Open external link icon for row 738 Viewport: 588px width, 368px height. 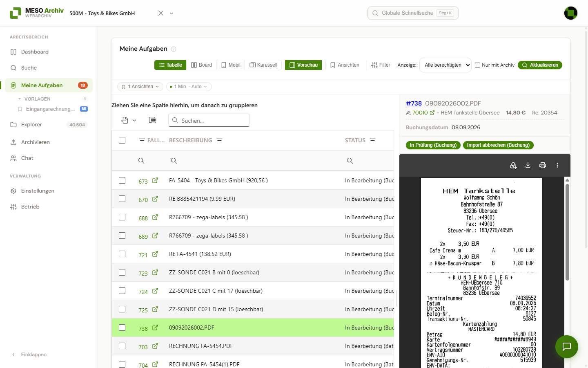click(x=155, y=328)
